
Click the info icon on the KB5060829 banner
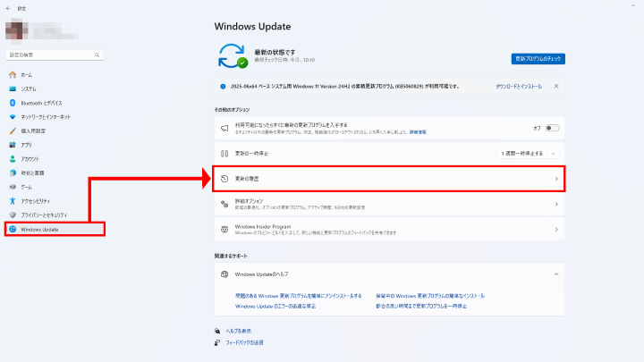click(223, 86)
